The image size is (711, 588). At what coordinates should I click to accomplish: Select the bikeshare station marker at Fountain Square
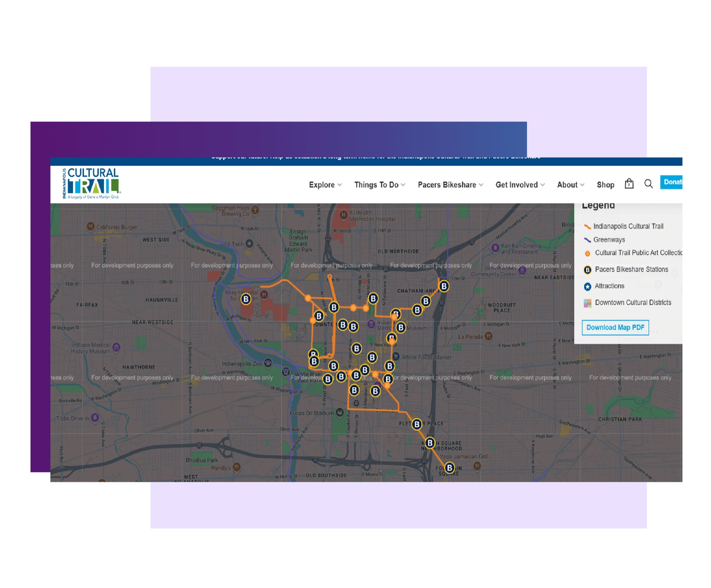449,468
